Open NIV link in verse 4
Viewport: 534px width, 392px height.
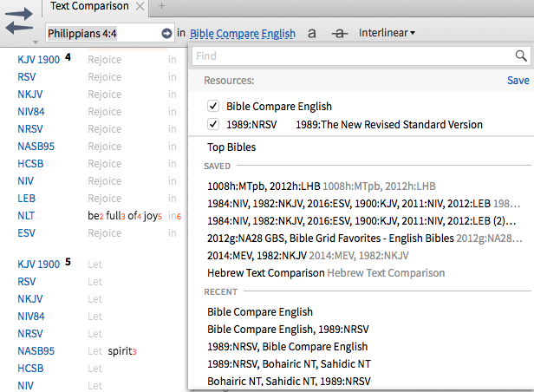coord(25,181)
